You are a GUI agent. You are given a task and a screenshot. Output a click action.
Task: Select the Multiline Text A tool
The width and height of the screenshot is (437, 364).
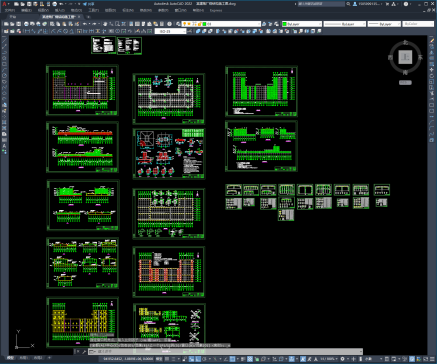[x=4, y=146]
